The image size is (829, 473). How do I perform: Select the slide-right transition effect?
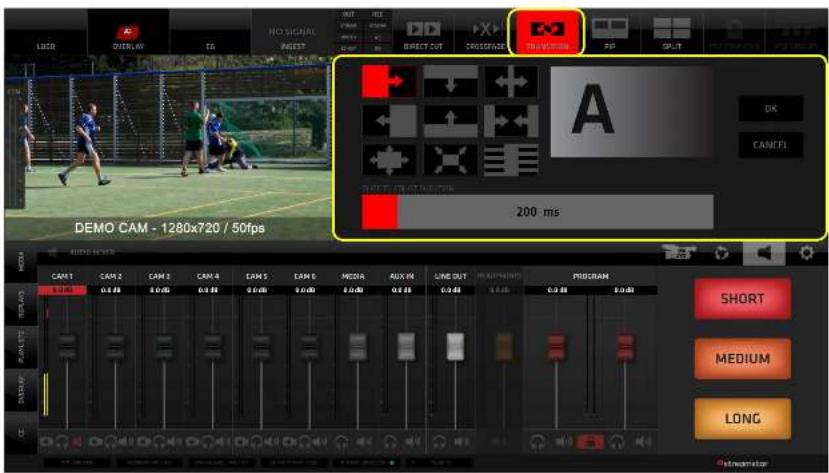pos(389,81)
